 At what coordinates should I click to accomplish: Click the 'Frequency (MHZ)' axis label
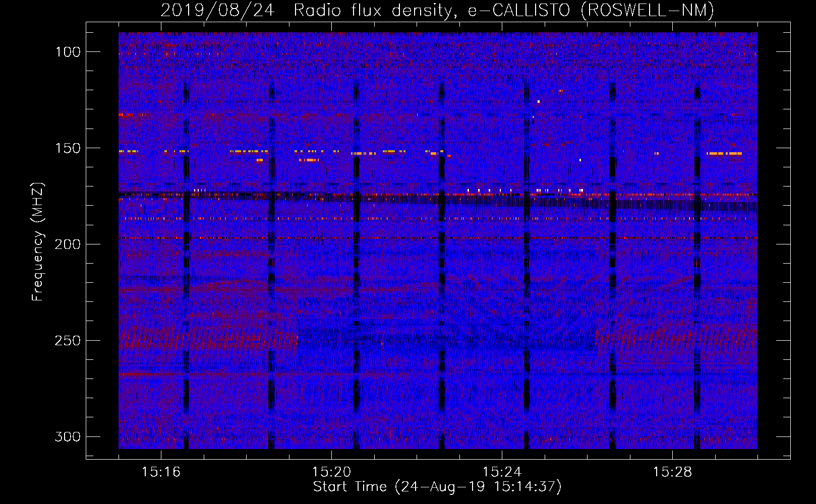[38, 242]
